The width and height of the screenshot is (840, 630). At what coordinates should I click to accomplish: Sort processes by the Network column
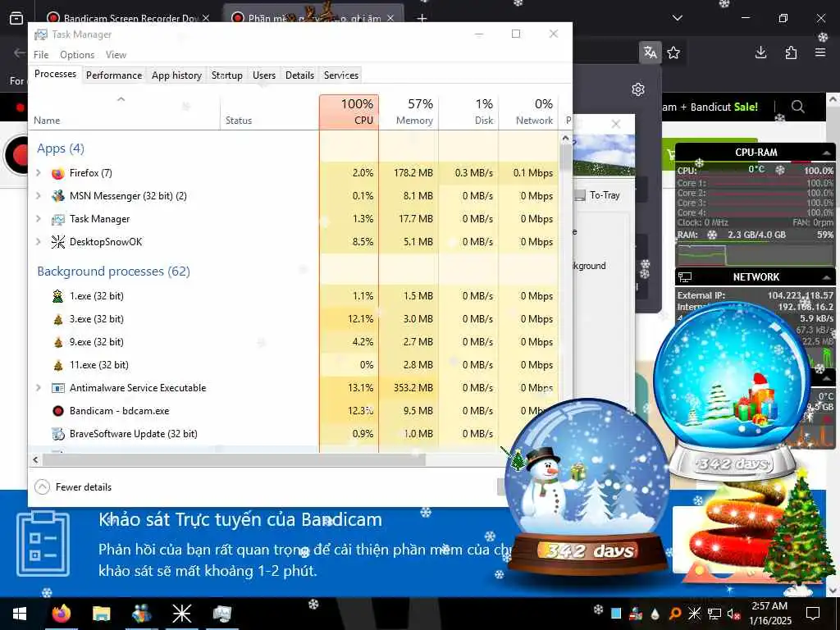coord(529,112)
